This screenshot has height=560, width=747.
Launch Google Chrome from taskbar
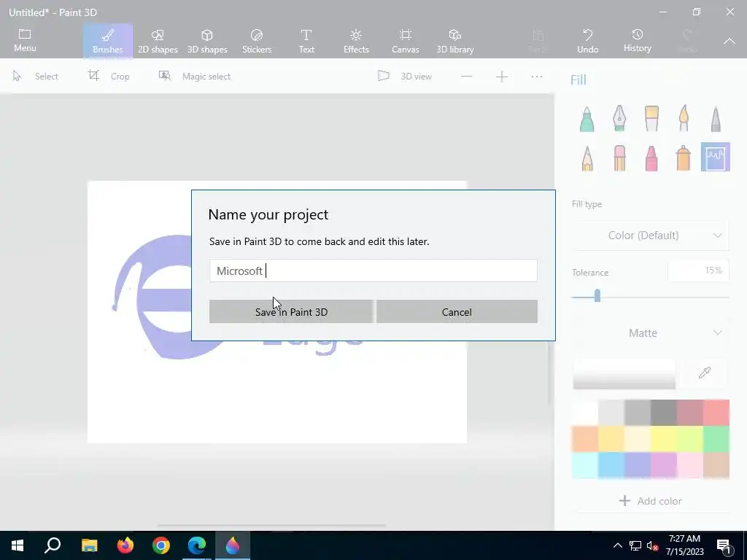coord(161,545)
